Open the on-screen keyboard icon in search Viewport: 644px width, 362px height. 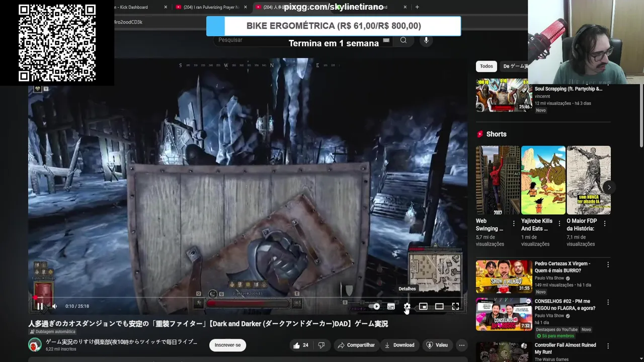coord(386,40)
